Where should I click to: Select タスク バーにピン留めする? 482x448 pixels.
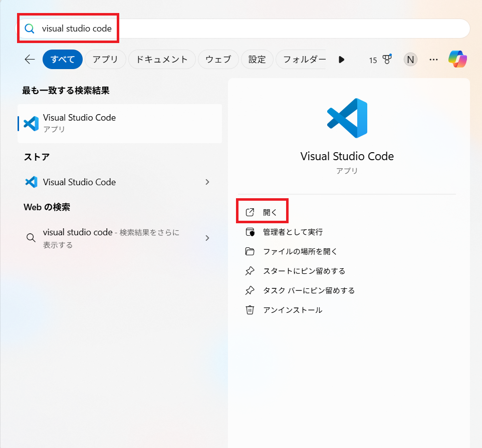click(x=309, y=290)
